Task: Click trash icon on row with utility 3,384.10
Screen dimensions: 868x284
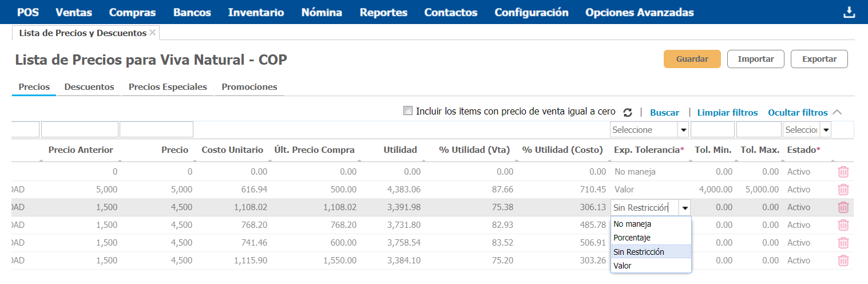Action: pos(843,261)
